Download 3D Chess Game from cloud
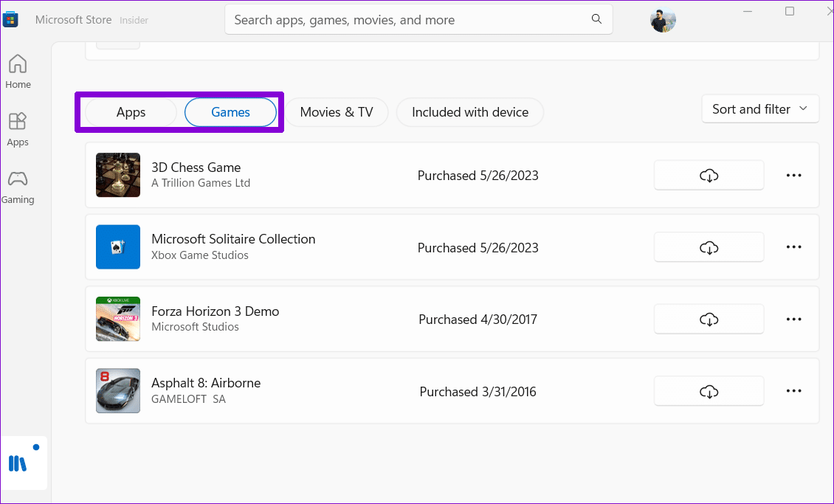The image size is (834, 504). (x=709, y=175)
